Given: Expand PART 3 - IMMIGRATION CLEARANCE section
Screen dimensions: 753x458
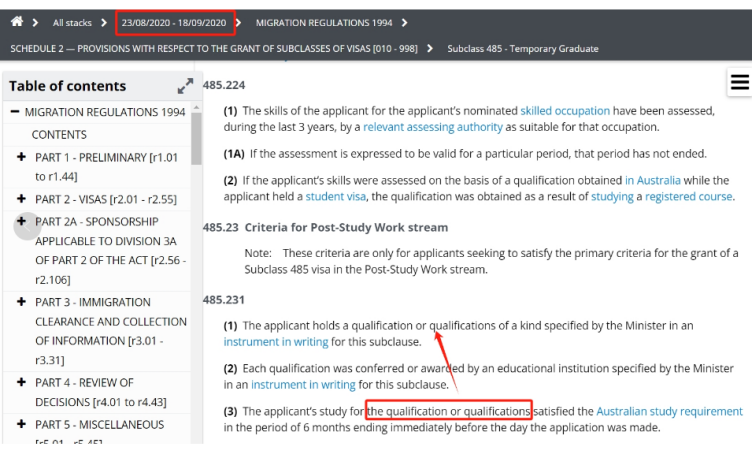Looking at the screenshot, I should coord(21,300).
